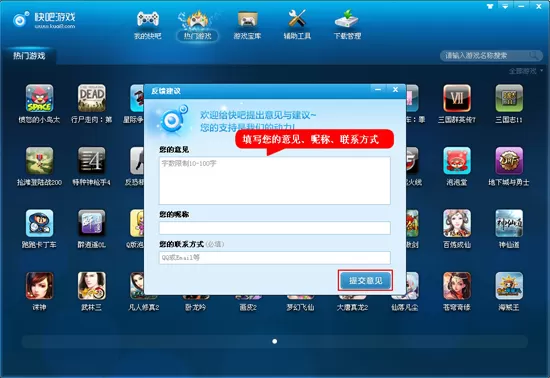Image resolution: width=550 pixels, height=378 pixels.
Task: Close the 反馈建议 dialog
Action: [x=395, y=90]
